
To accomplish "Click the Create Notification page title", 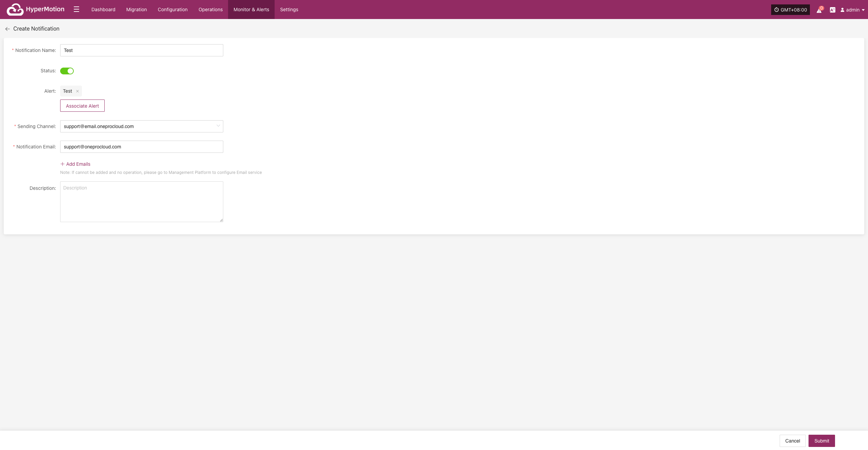I will click(36, 29).
